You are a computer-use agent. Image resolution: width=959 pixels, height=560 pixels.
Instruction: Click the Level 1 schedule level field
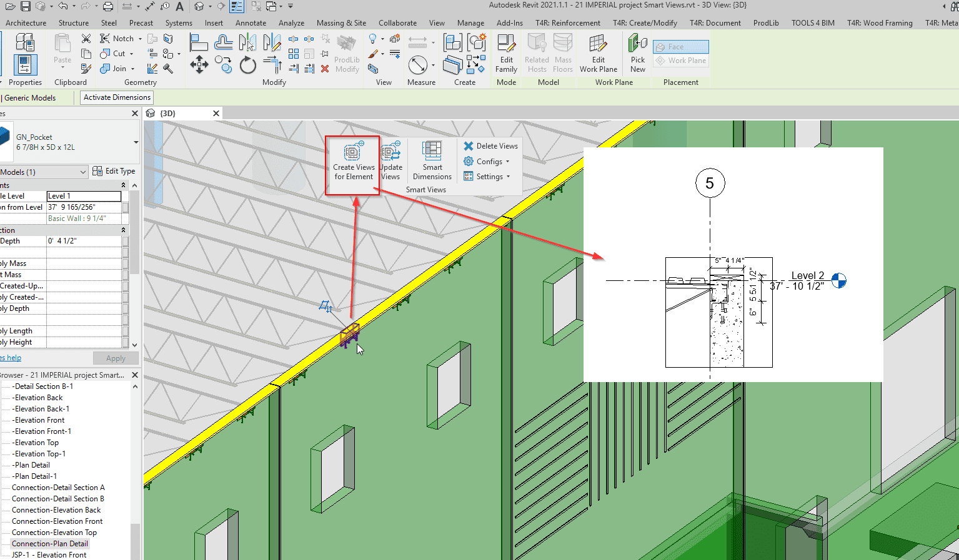pyautogui.click(x=84, y=196)
